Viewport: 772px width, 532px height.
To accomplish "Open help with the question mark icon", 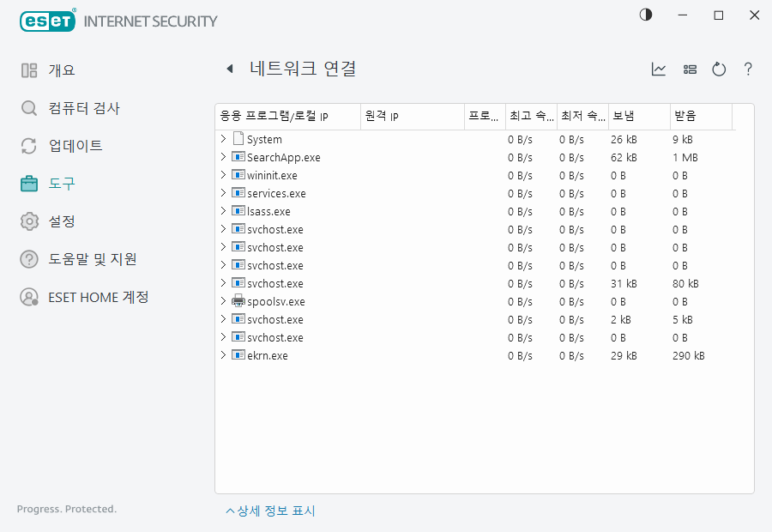I will point(748,70).
